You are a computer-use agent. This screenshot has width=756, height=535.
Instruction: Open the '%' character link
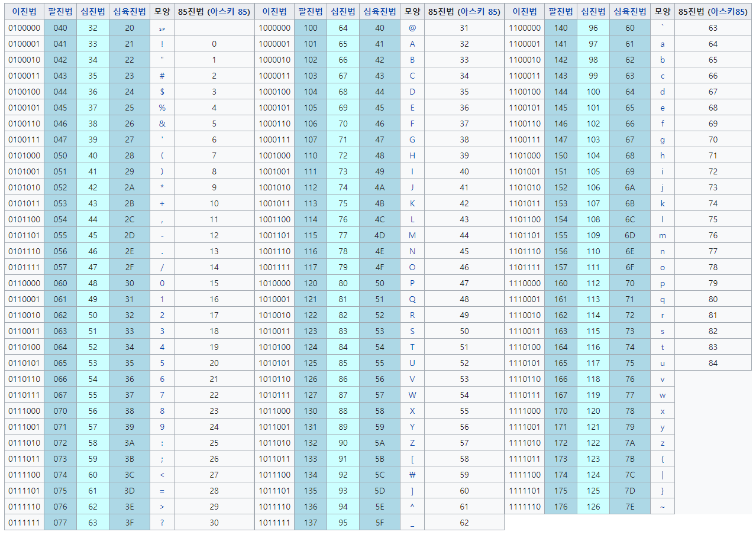(162, 108)
